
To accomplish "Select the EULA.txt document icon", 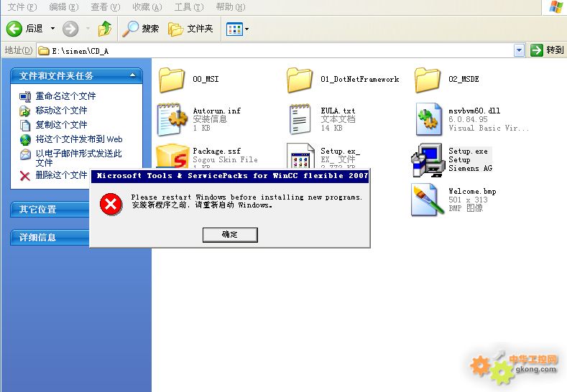I will [x=300, y=119].
